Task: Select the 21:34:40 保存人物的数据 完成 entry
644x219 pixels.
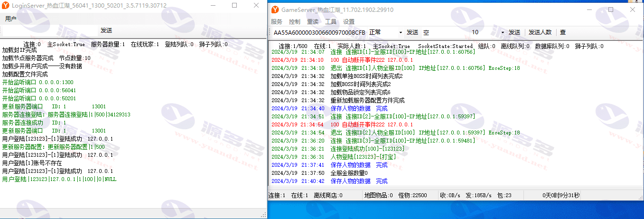Action: tap(329, 108)
